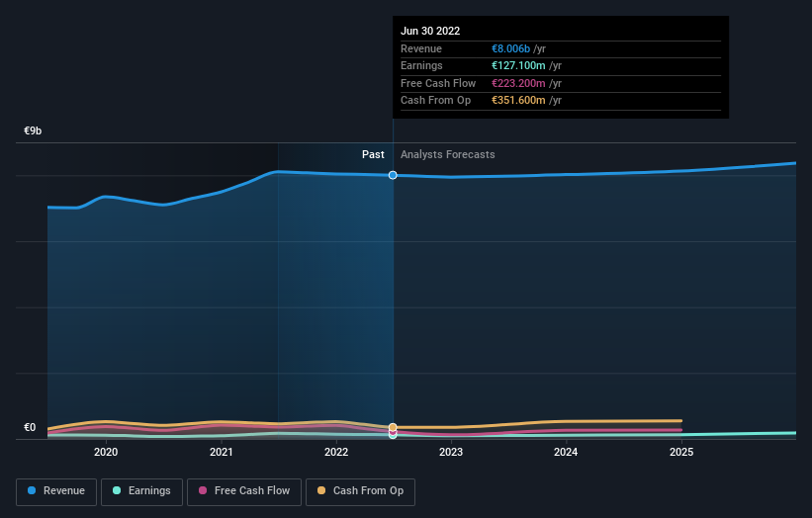Click the 2022 x-axis label
The image size is (812, 518).
[336, 452]
